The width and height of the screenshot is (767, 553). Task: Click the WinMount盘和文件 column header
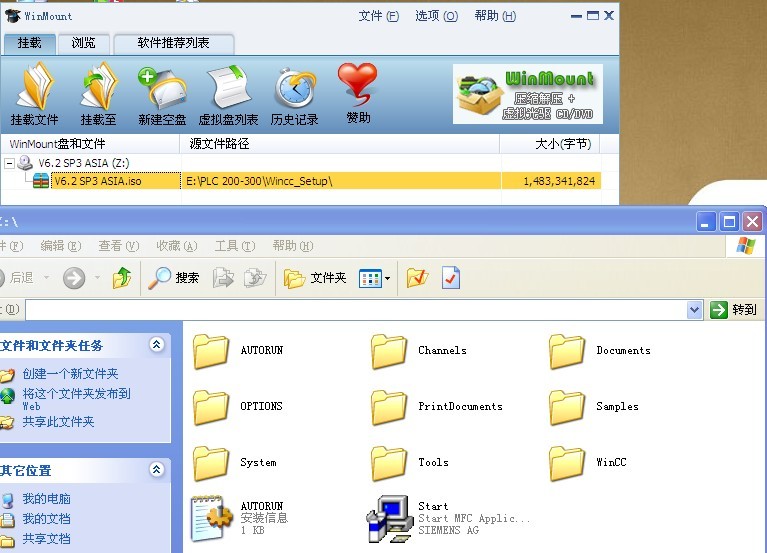90,144
